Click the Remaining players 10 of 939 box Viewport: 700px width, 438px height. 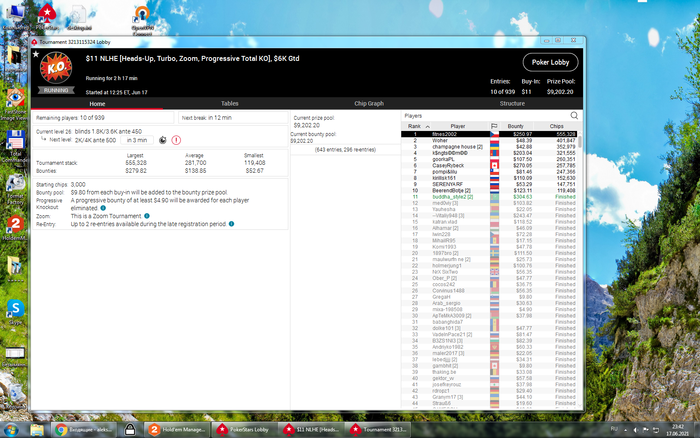103,118
